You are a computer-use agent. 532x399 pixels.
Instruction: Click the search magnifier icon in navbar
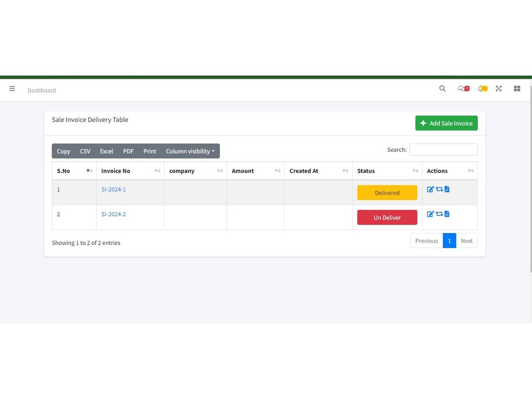pyautogui.click(x=442, y=88)
